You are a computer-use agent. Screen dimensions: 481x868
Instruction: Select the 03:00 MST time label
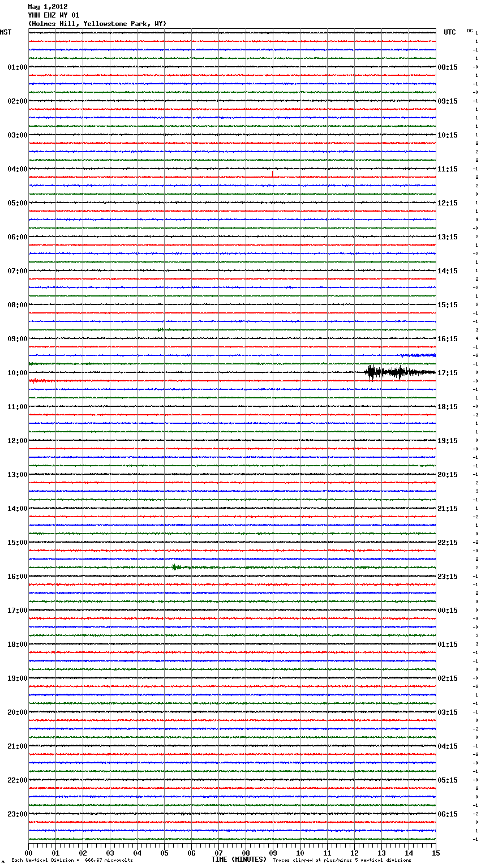pos(18,135)
